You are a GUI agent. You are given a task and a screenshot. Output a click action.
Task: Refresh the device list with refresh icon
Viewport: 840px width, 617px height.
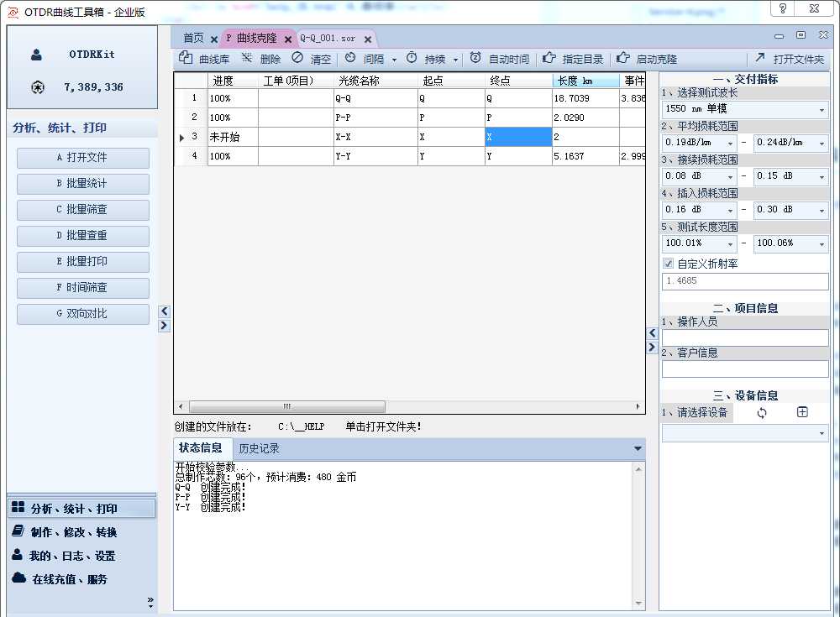tap(762, 412)
